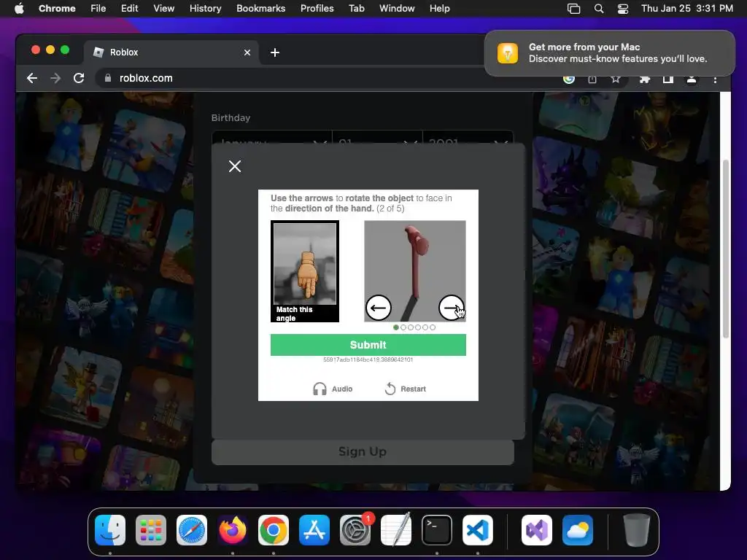Screen dimensions: 747x560
Task: Click the roblox.com address bar
Action: pos(329,78)
